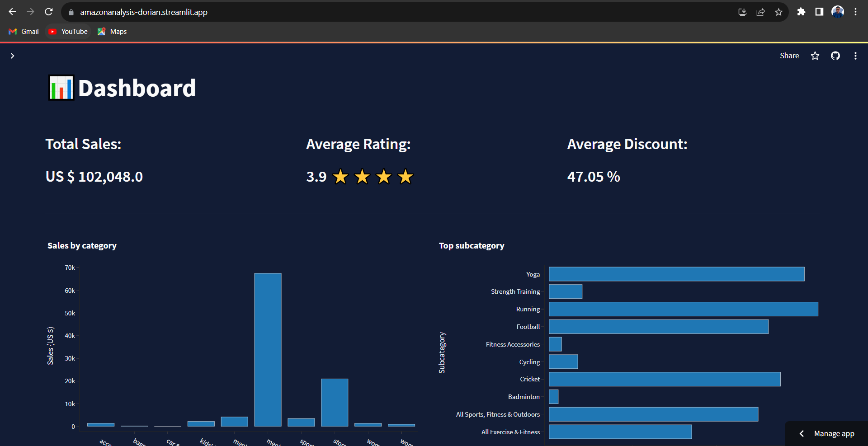This screenshot has height=446, width=868.
Task: Open the Gmail bookmark
Action: pyautogui.click(x=24, y=32)
